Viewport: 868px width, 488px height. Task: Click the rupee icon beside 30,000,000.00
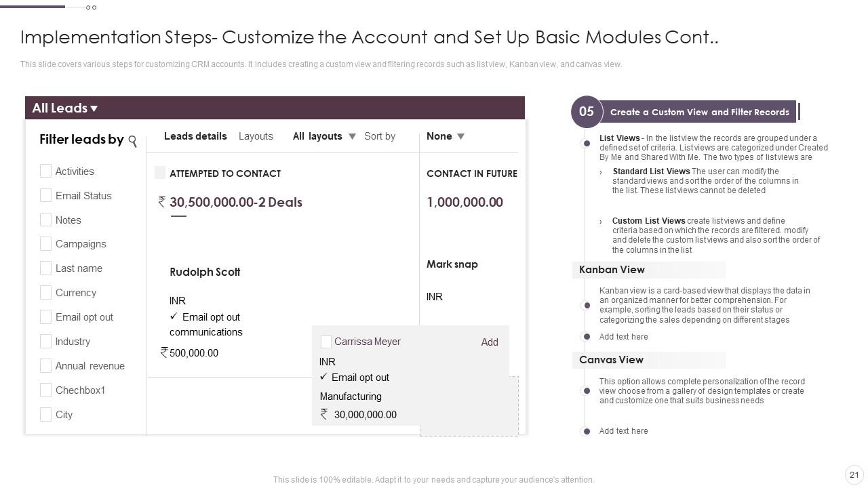pos(324,414)
